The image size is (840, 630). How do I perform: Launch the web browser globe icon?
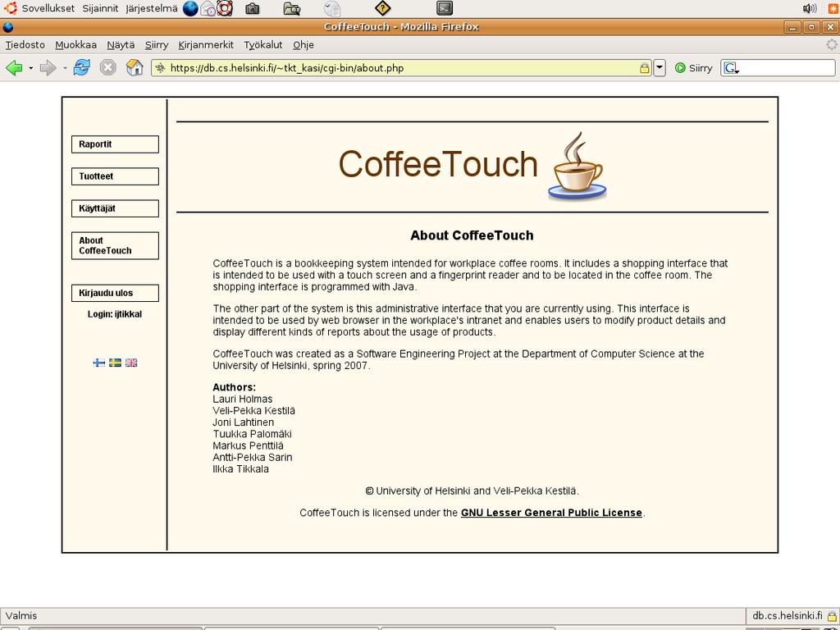pyautogui.click(x=190, y=8)
